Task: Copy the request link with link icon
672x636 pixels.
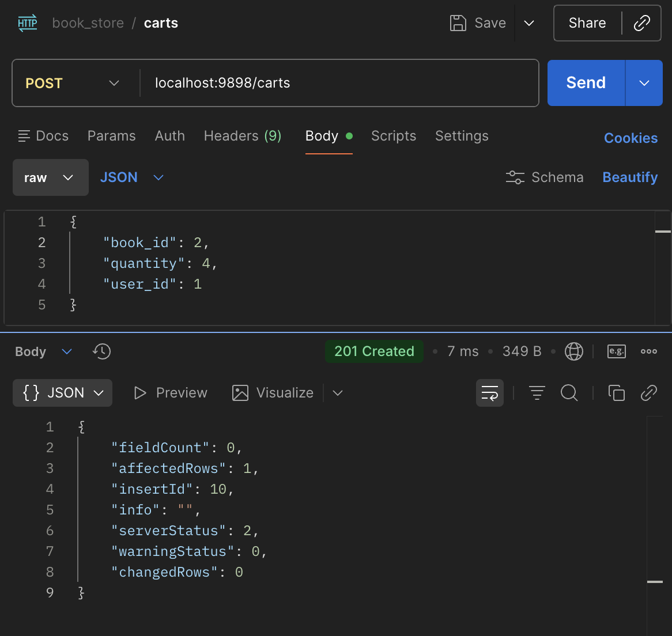Action: pos(641,23)
